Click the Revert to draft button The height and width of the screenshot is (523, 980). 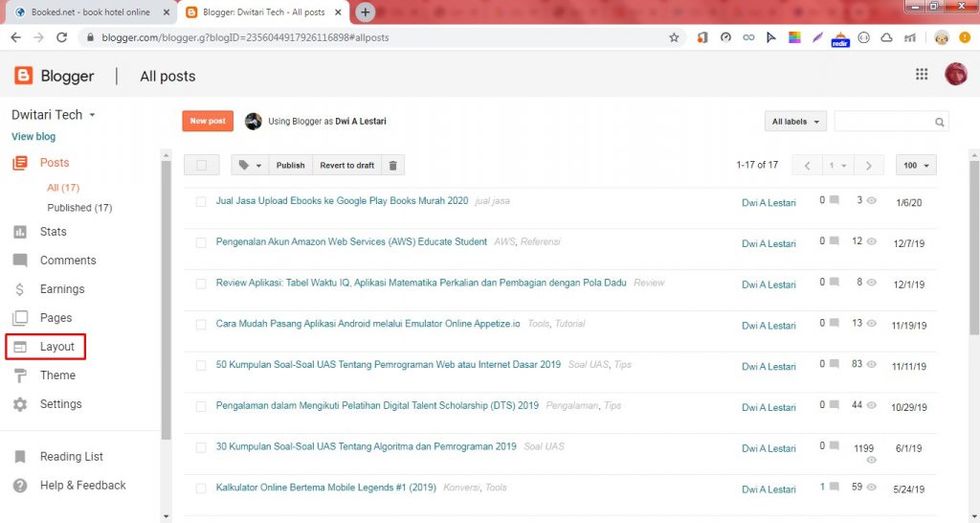pos(346,165)
